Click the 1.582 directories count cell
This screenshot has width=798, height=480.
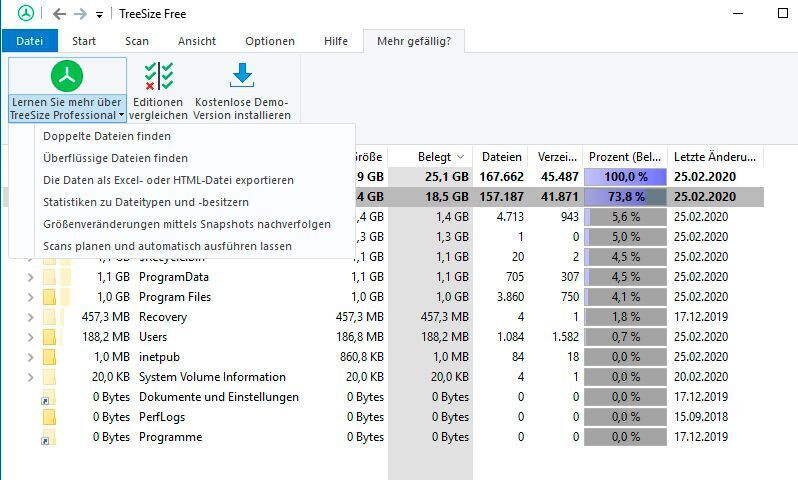[565, 337]
